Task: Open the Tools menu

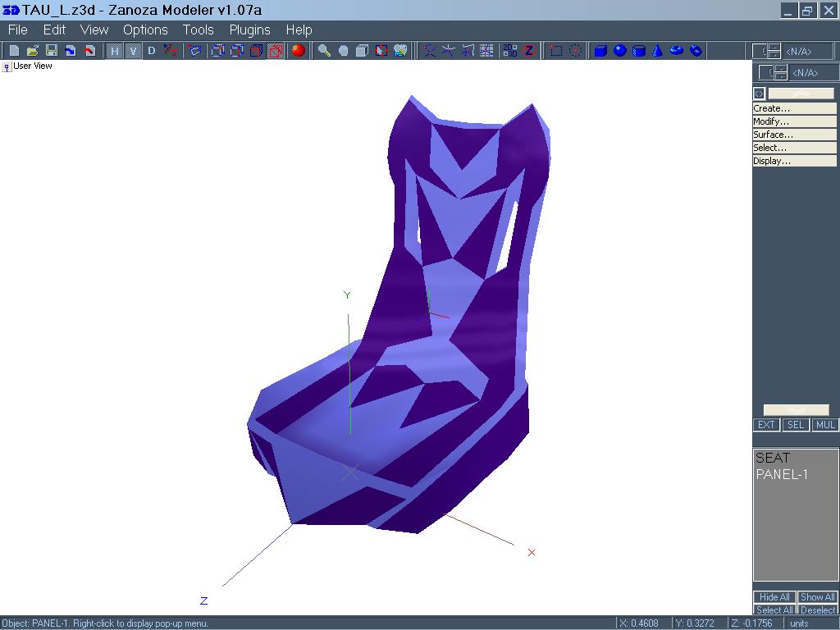Action: (198, 30)
